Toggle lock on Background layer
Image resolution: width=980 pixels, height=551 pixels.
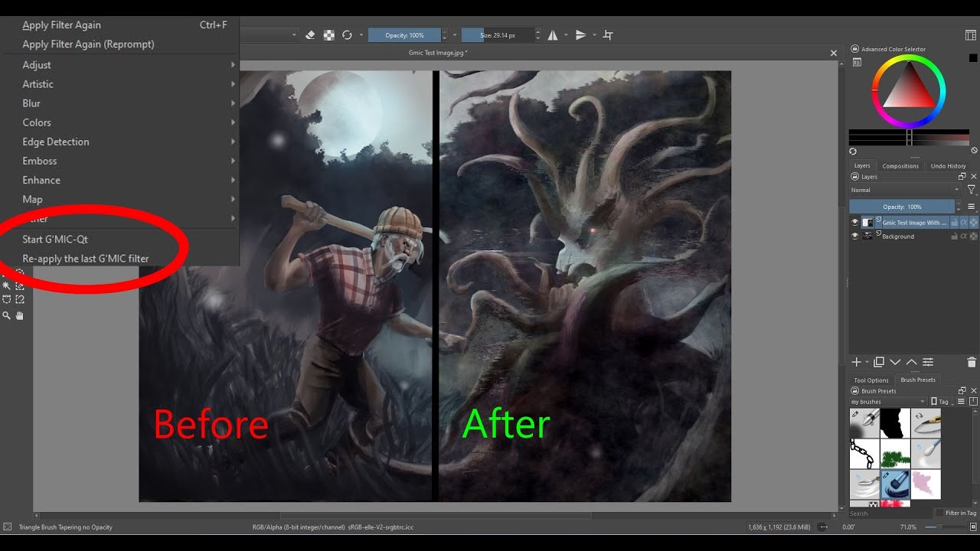[x=955, y=236]
